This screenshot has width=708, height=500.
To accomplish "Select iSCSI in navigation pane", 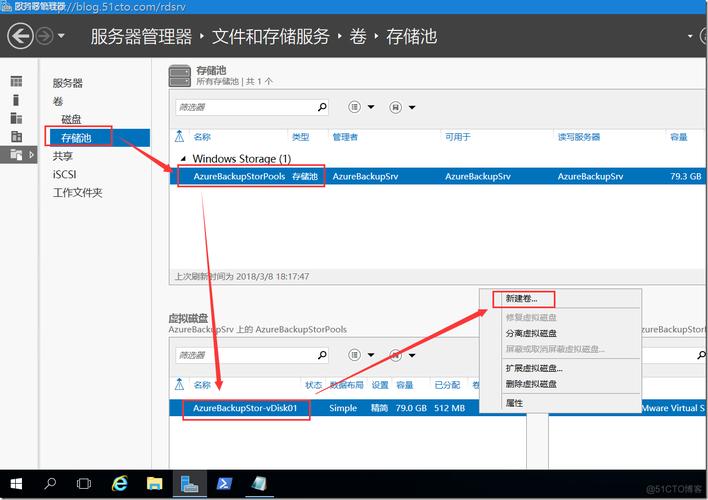I will point(65,174).
